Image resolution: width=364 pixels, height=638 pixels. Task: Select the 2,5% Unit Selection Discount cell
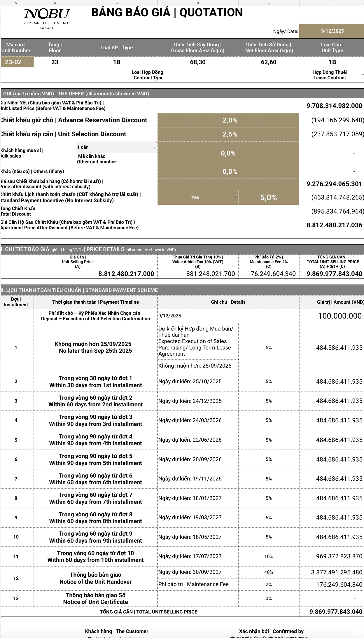click(230, 134)
